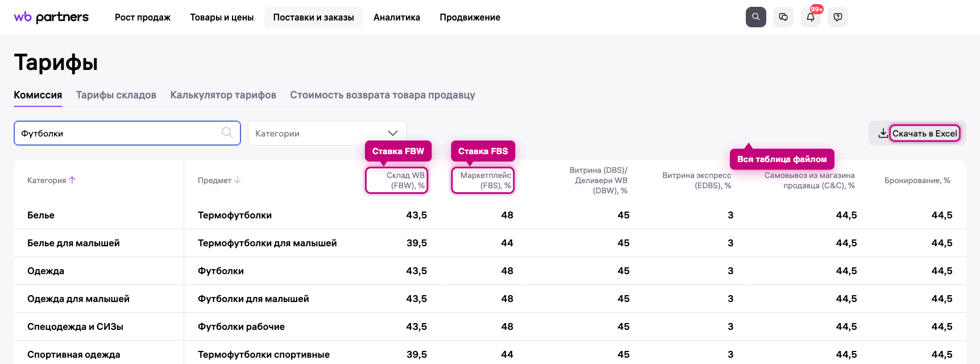
Task: Open the feedback speech bubble icon
Action: coord(838,17)
